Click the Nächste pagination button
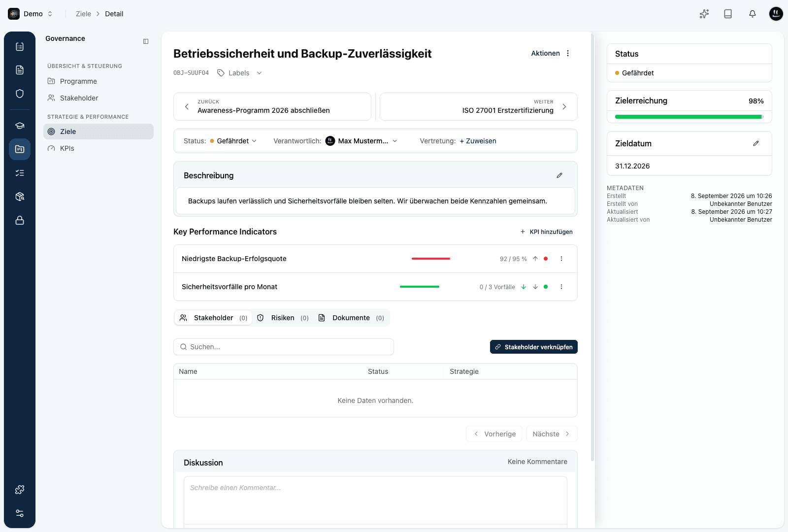The width and height of the screenshot is (788, 532). [x=552, y=434]
